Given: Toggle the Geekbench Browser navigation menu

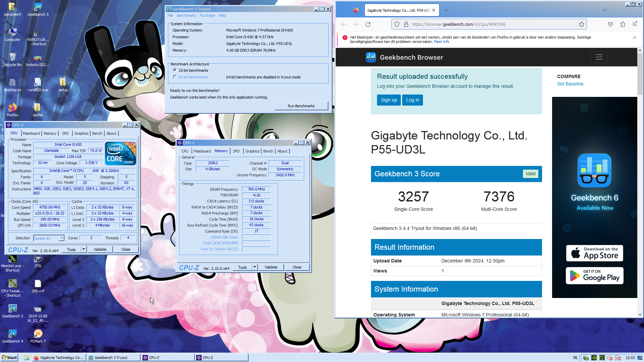Looking at the screenshot, I should (x=599, y=57).
